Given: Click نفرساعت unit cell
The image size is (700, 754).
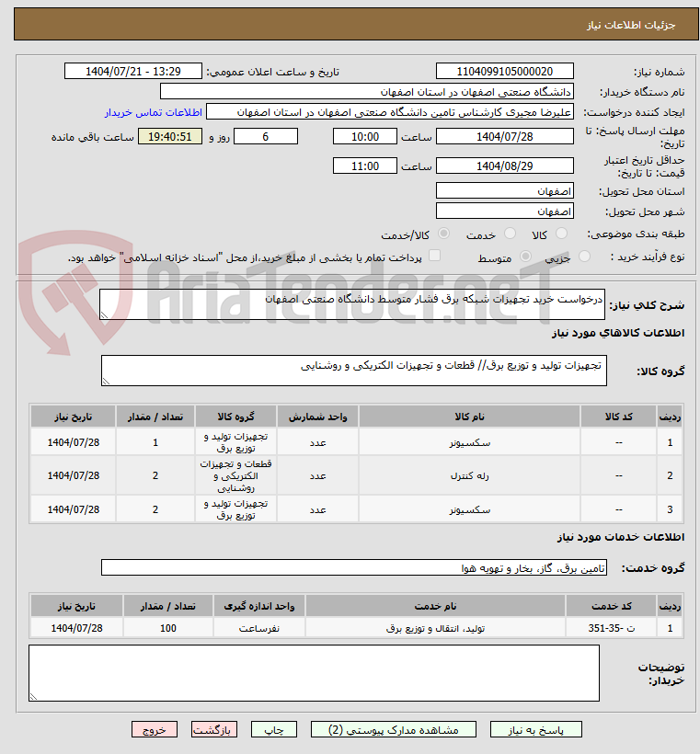Looking at the screenshot, I should coord(258,628).
